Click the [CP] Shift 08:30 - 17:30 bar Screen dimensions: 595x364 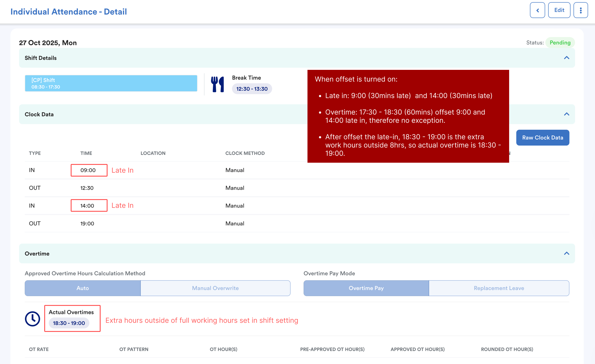coord(111,83)
